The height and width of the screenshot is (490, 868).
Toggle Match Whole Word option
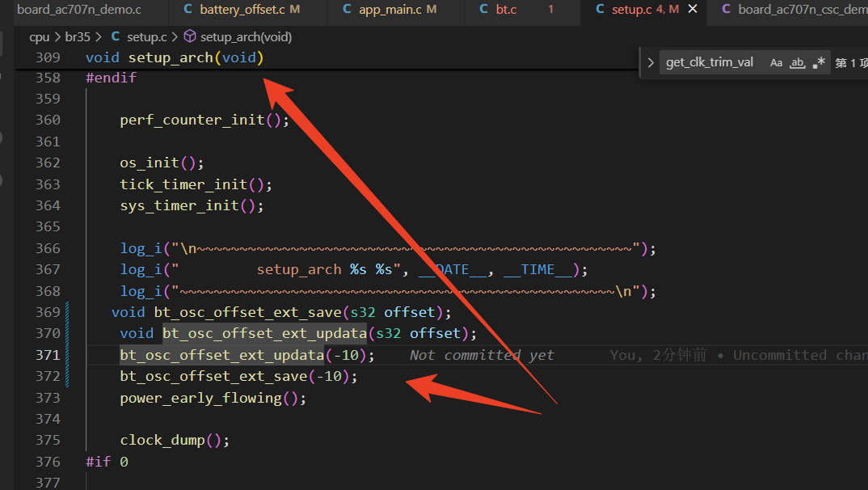(797, 62)
